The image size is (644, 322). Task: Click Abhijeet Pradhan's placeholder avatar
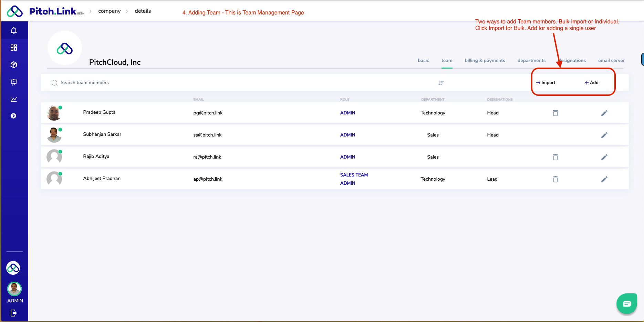point(54,179)
